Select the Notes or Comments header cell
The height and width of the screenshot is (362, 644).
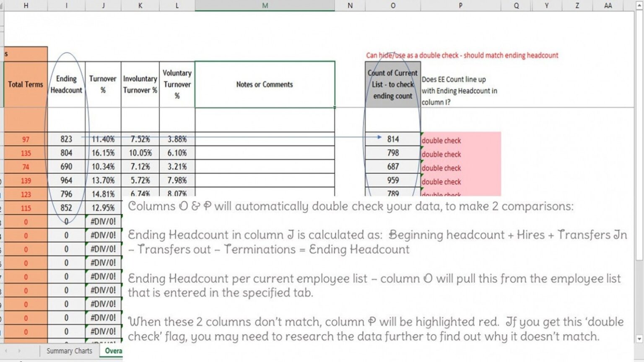[x=265, y=84]
